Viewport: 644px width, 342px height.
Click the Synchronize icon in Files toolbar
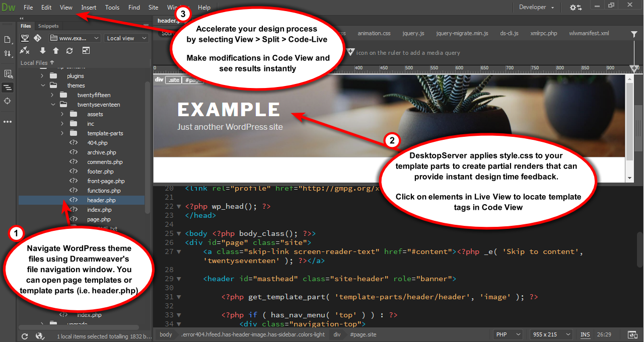tap(69, 51)
